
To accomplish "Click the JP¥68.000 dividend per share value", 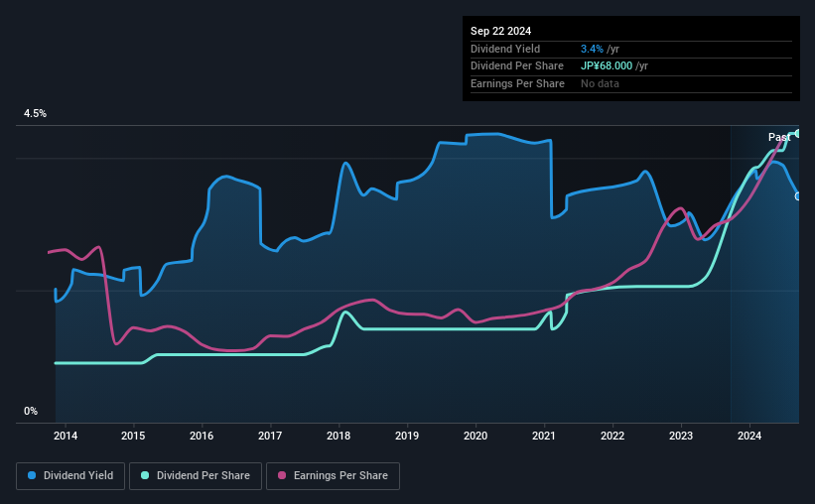I will (x=607, y=66).
